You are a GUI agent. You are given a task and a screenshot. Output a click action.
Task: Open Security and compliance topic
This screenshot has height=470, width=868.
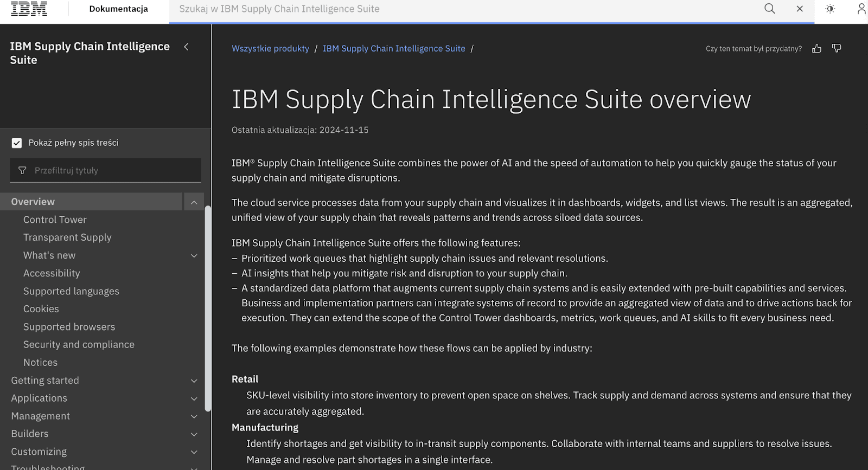click(x=79, y=345)
